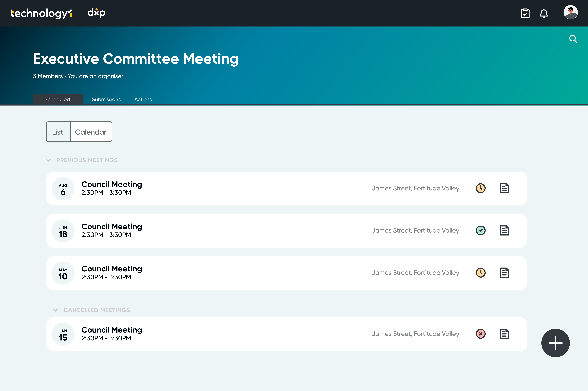Switch to Calendar view

point(91,132)
